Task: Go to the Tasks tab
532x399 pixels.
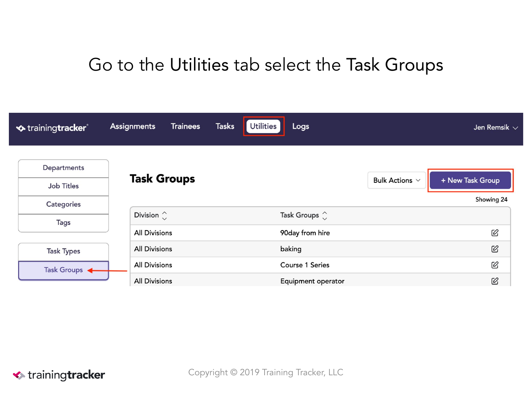Action: (225, 126)
